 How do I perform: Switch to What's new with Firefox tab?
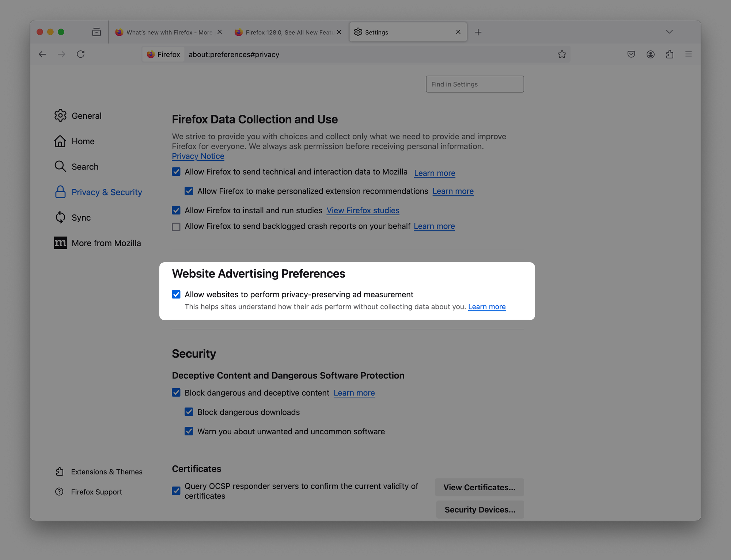(169, 32)
